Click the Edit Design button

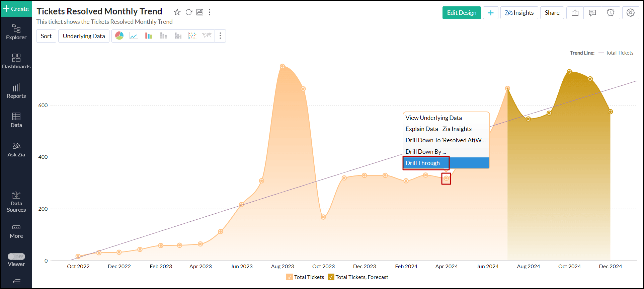pyautogui.click(x=461, y=13)
